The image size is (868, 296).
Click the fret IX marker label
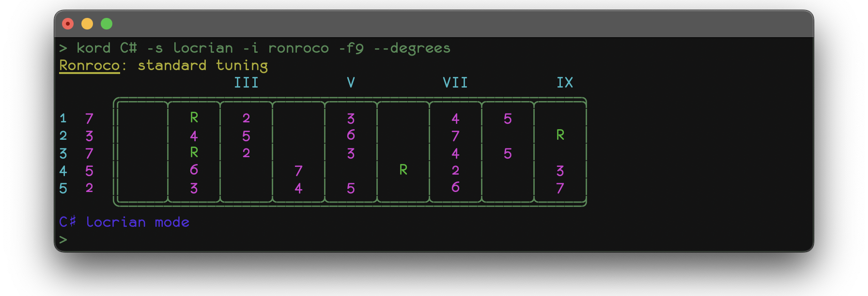pyautogui.click(x=565, y=83)
